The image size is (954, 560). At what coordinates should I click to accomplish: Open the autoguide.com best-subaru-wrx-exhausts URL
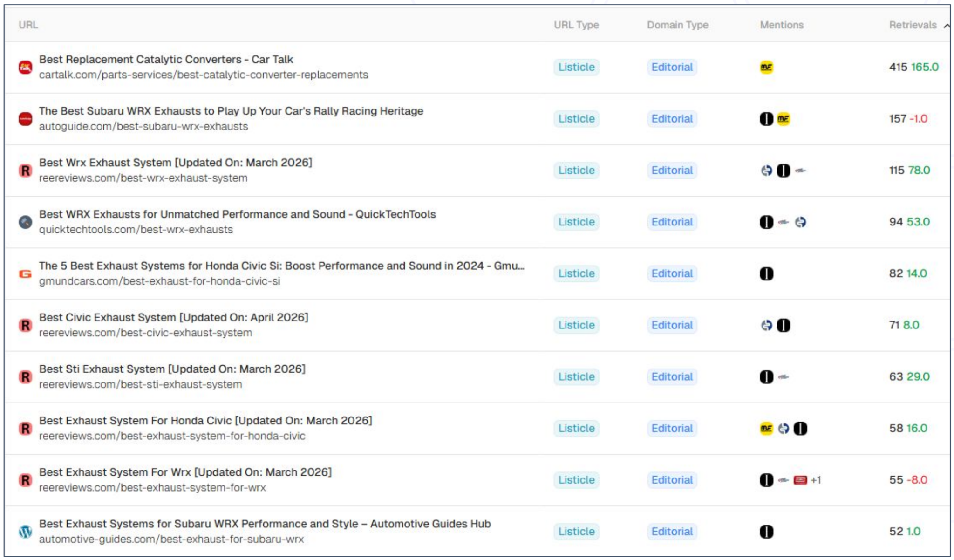point(143,127)
